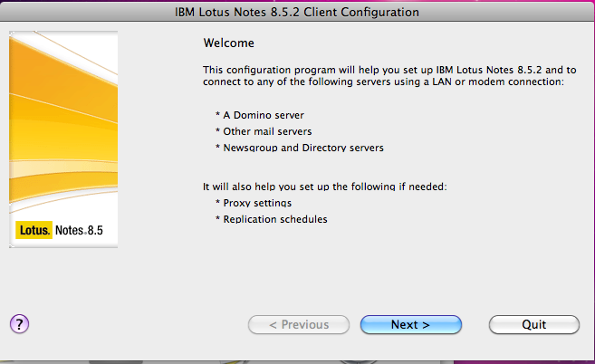Click the Welcome heading
The height and width of the screenshot is (364, 595).
click(229, 43)
